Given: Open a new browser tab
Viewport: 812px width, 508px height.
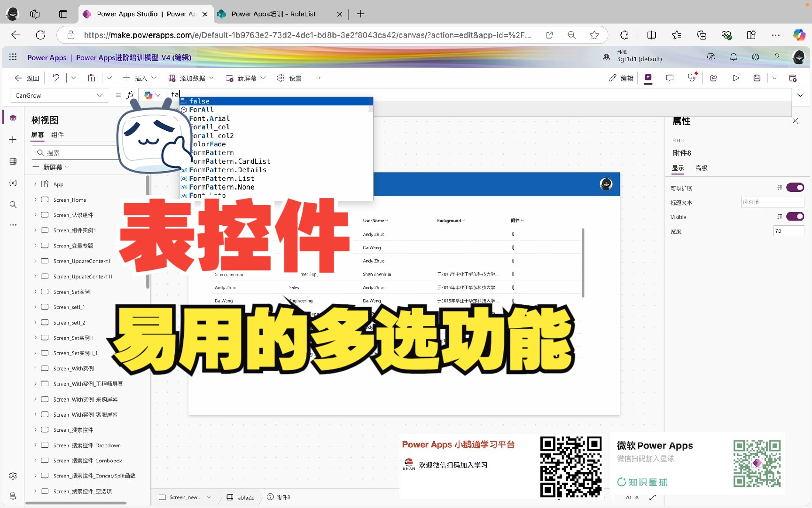Looking at the screenshot, I should click(360, 14).
